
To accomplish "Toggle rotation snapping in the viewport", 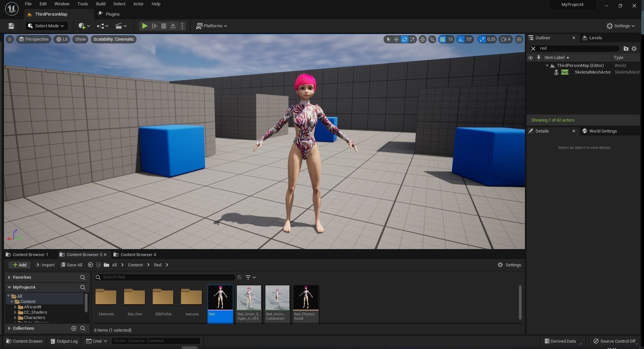I will click(461, 39).
